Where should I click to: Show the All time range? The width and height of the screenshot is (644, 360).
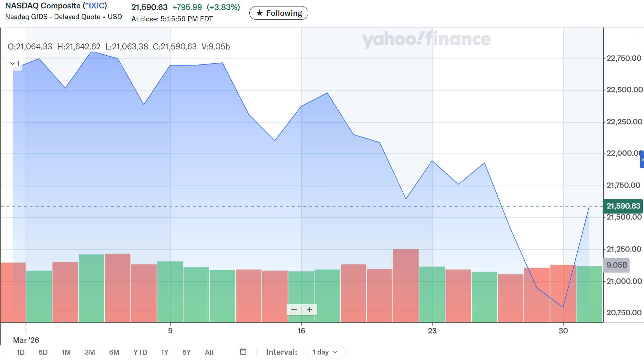(x=209, y=352)
